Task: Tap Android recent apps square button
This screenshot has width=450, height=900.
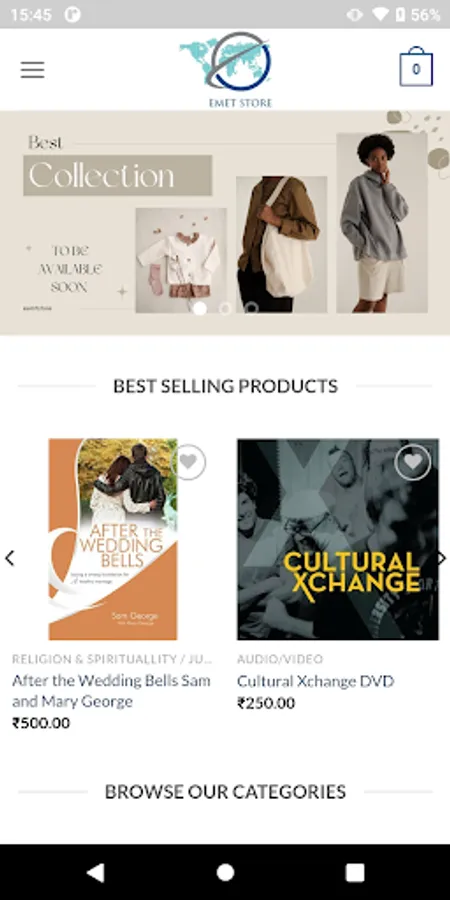Action: tap(355, 872)
